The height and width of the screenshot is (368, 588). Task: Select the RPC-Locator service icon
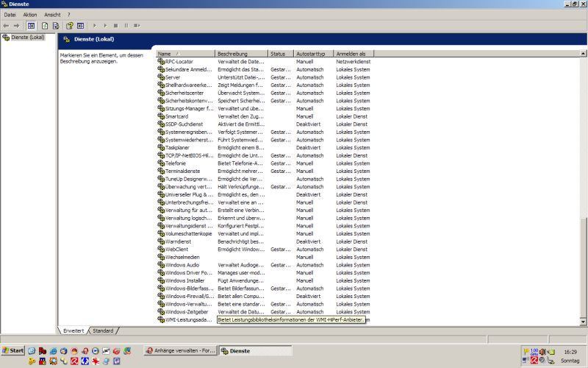(161, 61)
